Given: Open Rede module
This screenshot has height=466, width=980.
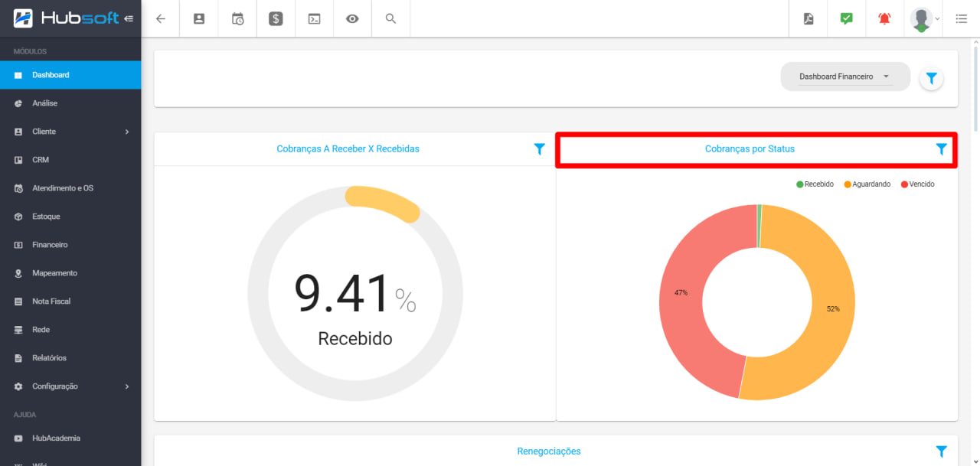Looking at the screenshot, I should 70,330.
